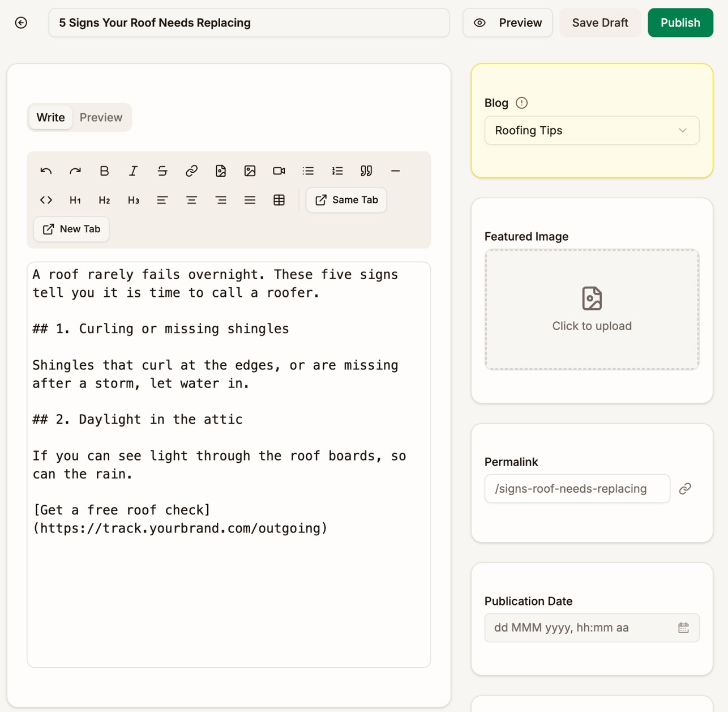Justify the text
The height and width of the screenshot is (712, 728).
coord(250,200)
